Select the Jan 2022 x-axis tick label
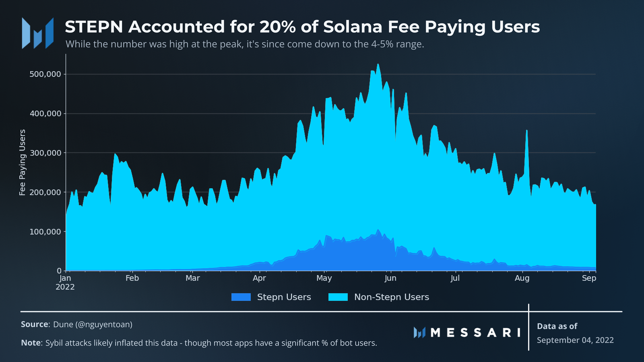The width and height of the screenshot is (644, 362). [x=65, y=282]
